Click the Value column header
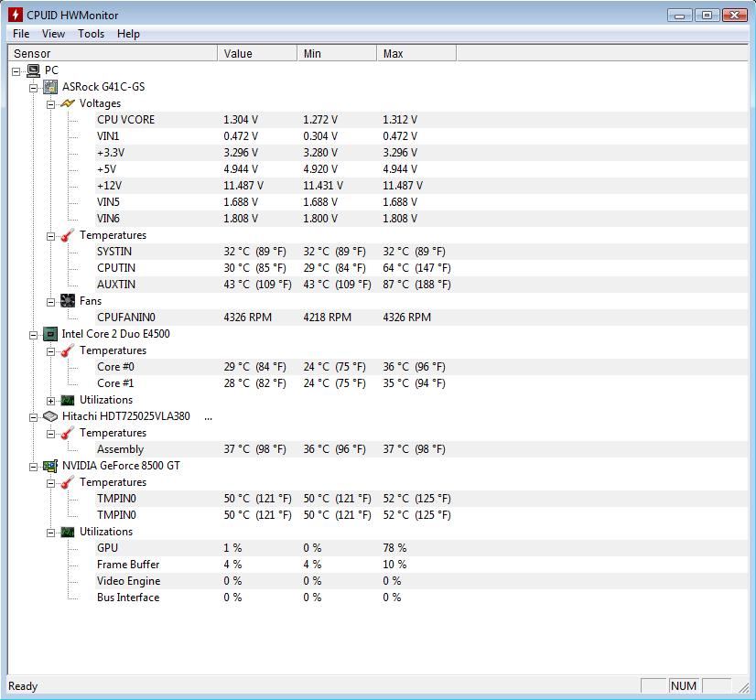756x700 pixels. 257,53
